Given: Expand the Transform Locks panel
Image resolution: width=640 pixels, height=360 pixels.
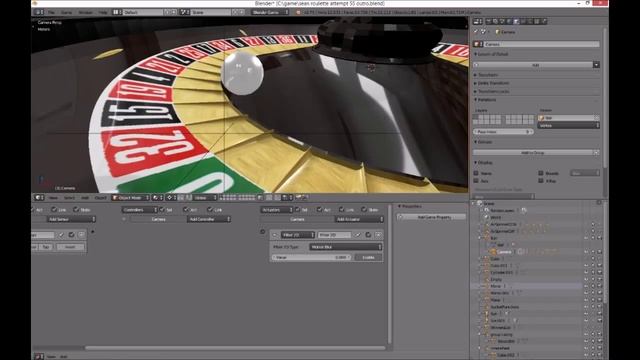Looking at the screenshot, I should [x=491, y=91].
